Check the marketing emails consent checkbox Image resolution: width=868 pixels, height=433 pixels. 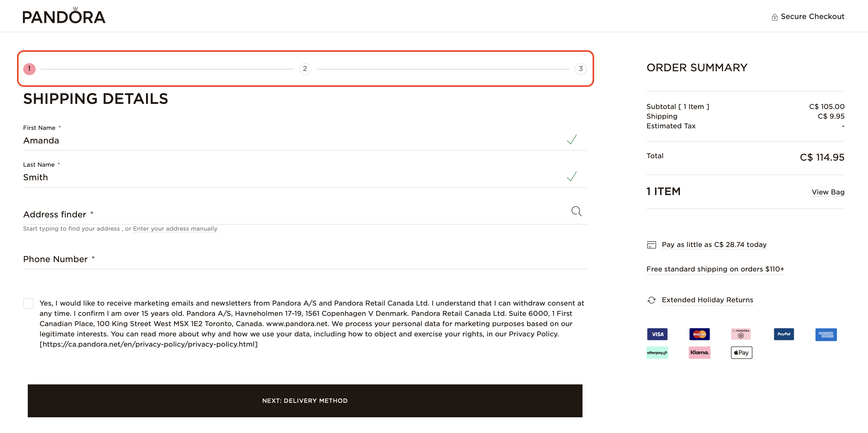[x=28, y=303]
